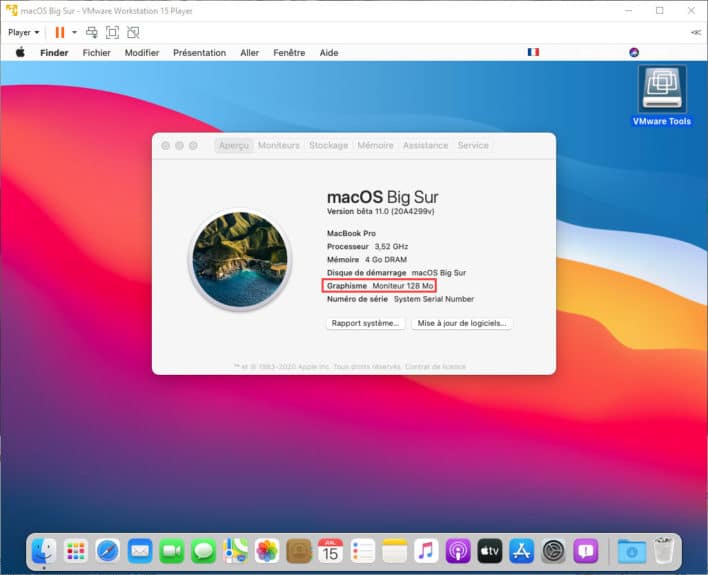The image size is (708, 575).
Task: Open the Player dropdown menu
Action: [24, 33]
